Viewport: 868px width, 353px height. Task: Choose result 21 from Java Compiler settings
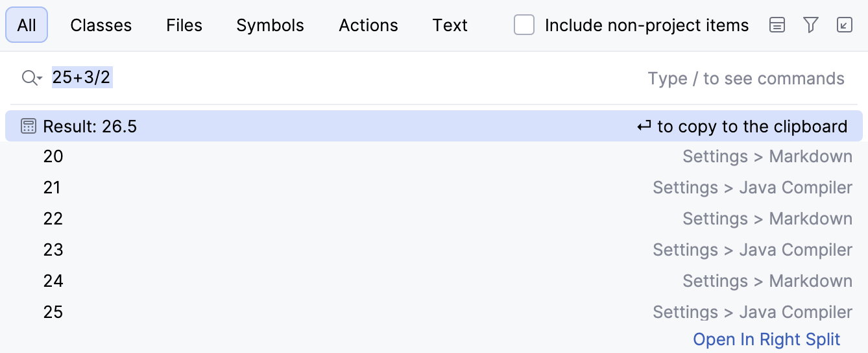(433, 188)
